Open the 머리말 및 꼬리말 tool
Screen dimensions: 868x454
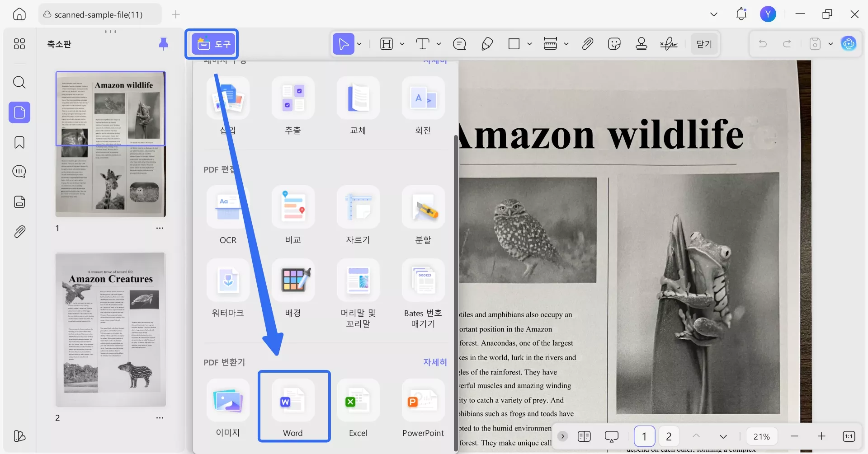tap(358, 294)
